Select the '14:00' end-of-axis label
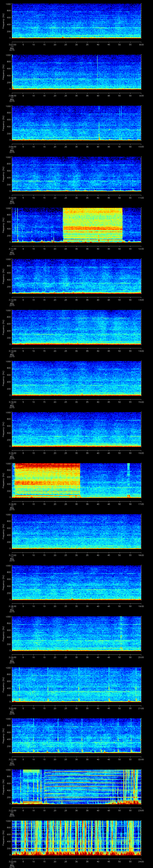The image size is (153, 868). pyautogui.click(x=141, y=351)
